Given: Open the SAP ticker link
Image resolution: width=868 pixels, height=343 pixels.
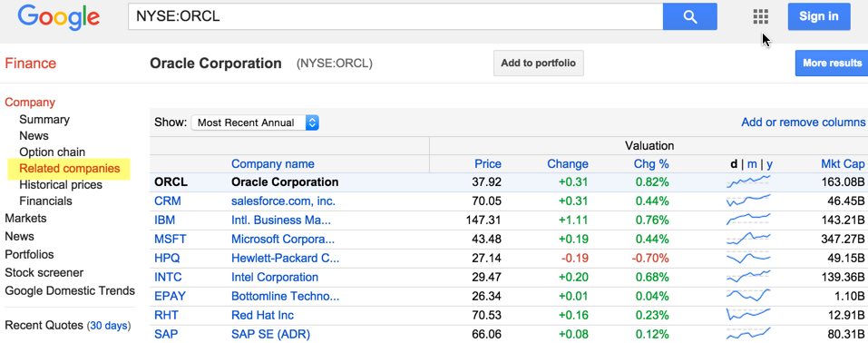Looking at the screenshot, I should coord(166,334).
